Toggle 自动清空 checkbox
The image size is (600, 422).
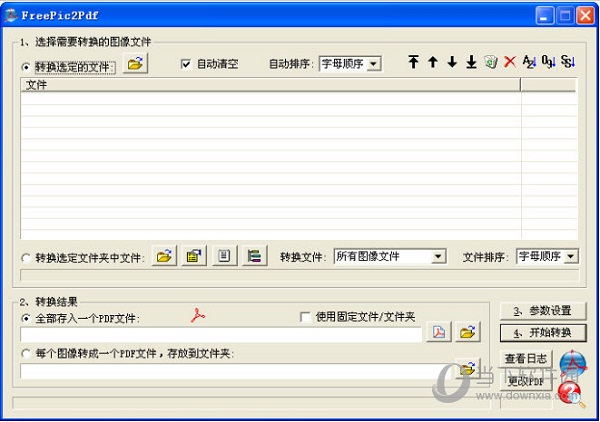pos(186,64)
